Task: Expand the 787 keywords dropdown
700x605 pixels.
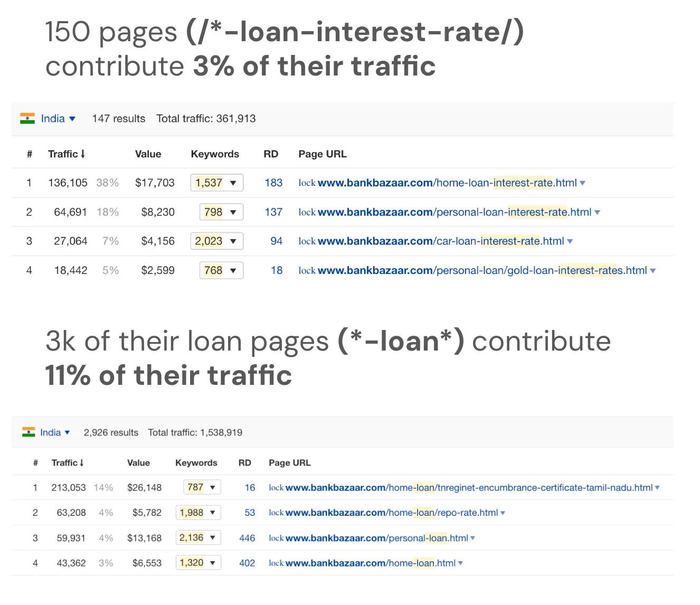Action: [202, 487]
